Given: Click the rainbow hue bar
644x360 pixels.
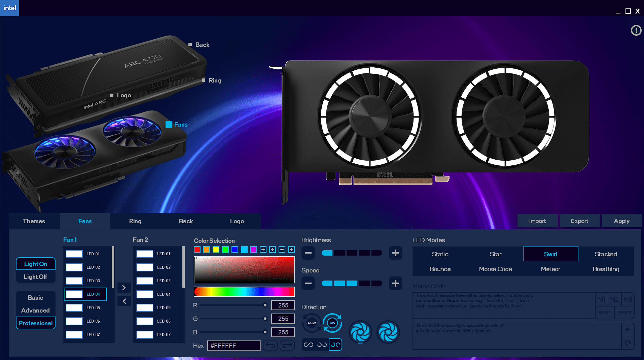Looking at the screenshot, I should pyautogui.click(x=244, y=292).
